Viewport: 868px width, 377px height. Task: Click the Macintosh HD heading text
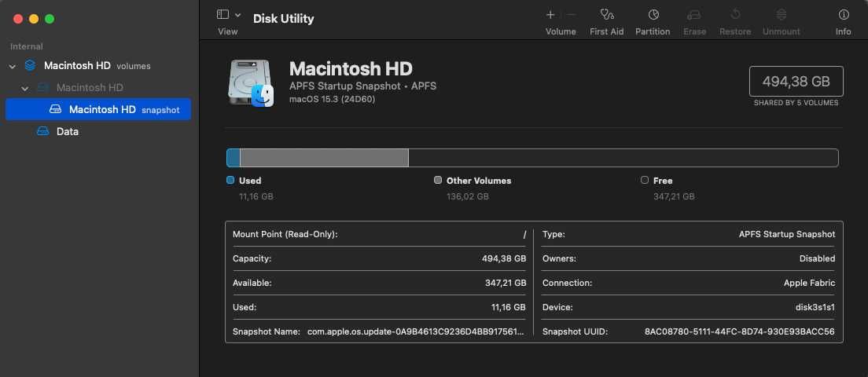pyautogui.click(x=351, y=69)
